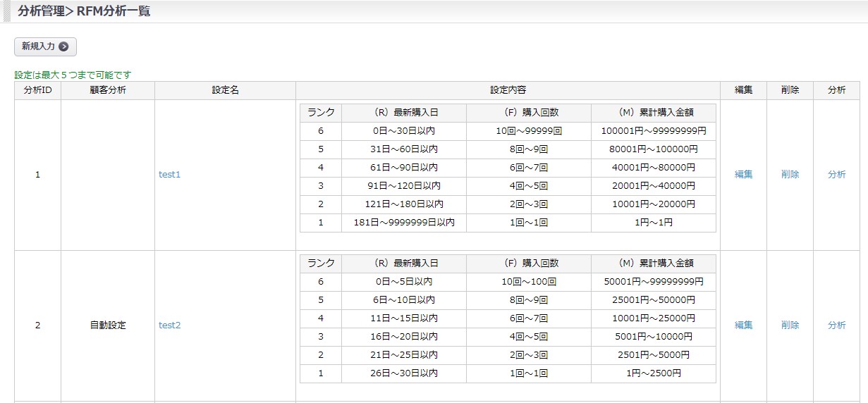Click 削除 link for test2 row
This screenshot has height=403, width=868.
point(790,325)
